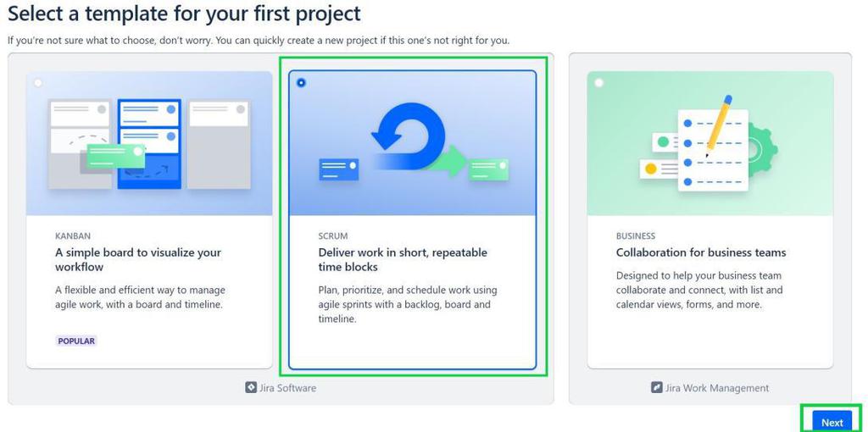This screenshot has width=868, height=432.
Task: Click the Jira Work Management logo icon
Action: (656, 388)
